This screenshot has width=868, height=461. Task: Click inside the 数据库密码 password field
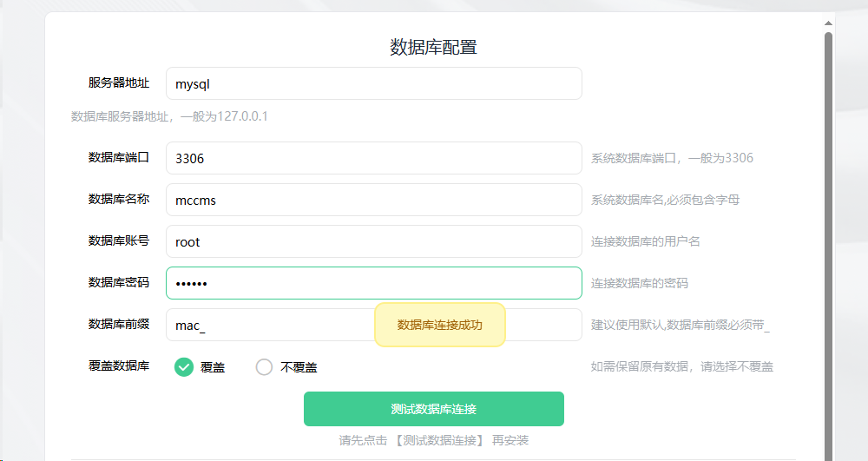(x=373, y=283)
